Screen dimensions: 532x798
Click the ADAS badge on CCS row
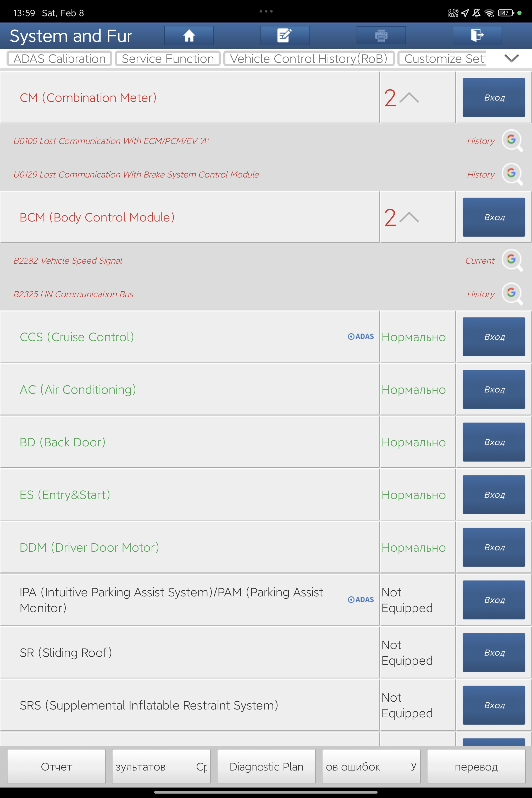point(361,337)
